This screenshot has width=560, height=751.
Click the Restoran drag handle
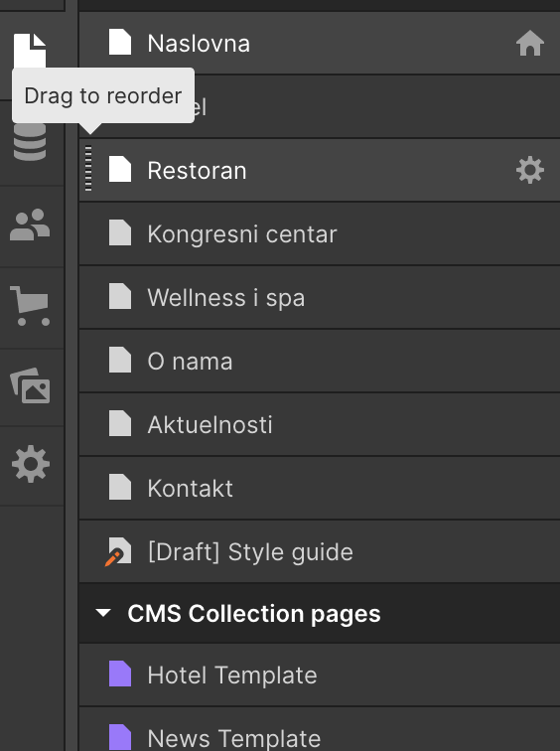pyautogui.click(x=88, y=169)
